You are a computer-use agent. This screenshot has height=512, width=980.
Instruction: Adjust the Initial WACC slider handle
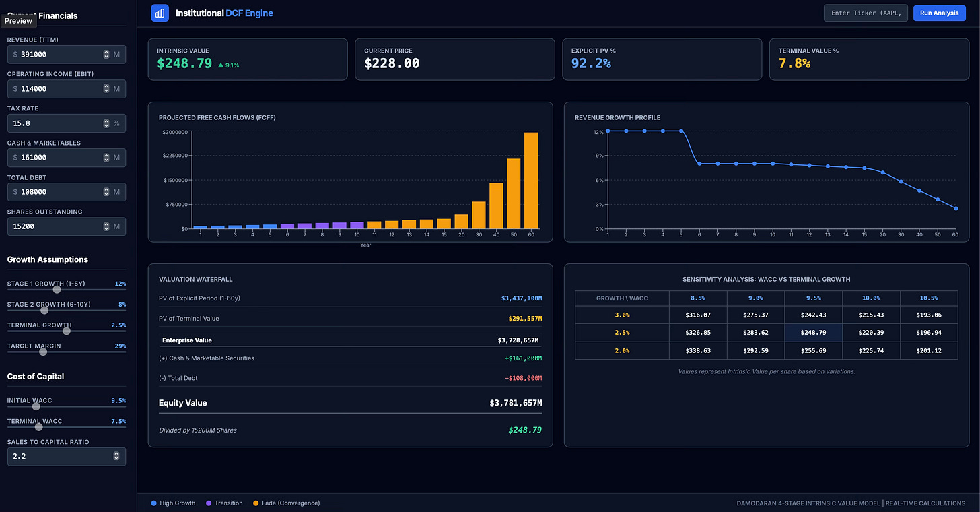pyautogui.click(x=36, y=406)
